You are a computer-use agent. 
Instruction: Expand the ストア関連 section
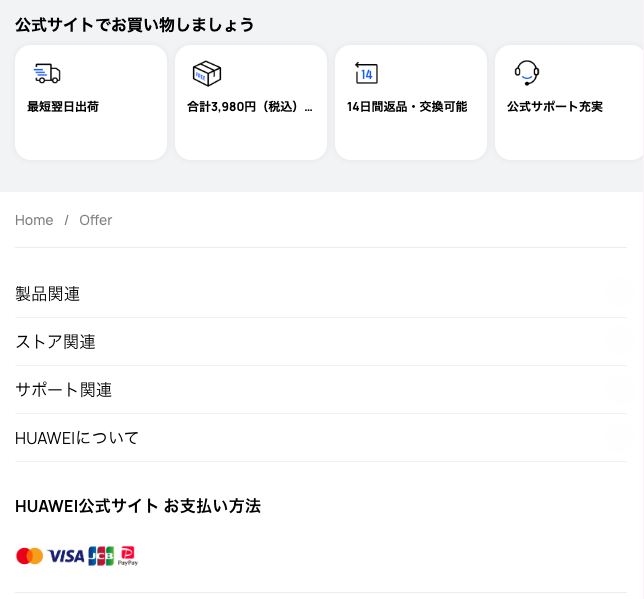[56, 342]
